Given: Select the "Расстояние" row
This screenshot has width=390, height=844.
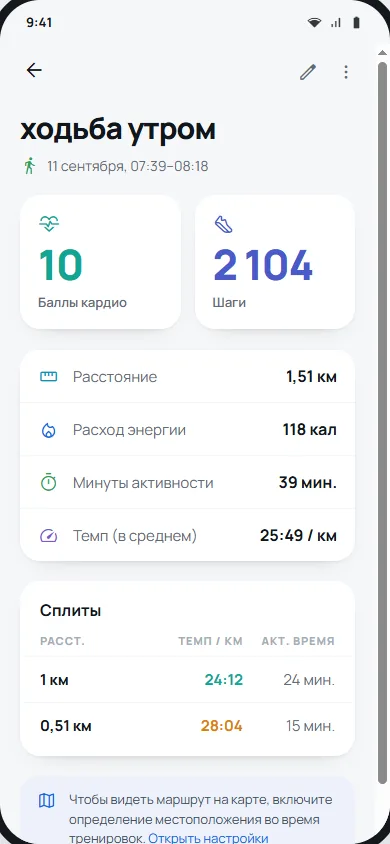Looking at the screenshot, I should pyautogui.click(x=187, y=376).
